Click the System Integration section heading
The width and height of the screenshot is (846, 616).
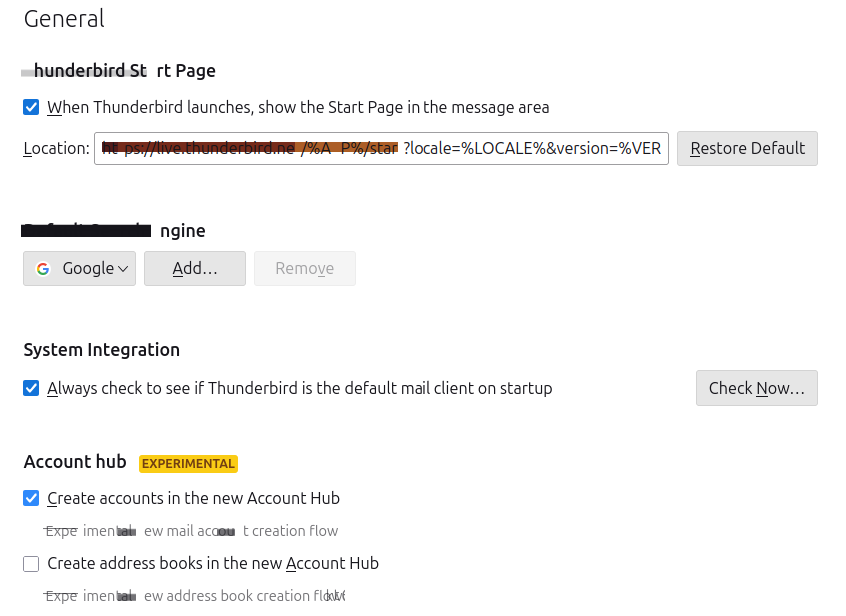click(102, 350)
